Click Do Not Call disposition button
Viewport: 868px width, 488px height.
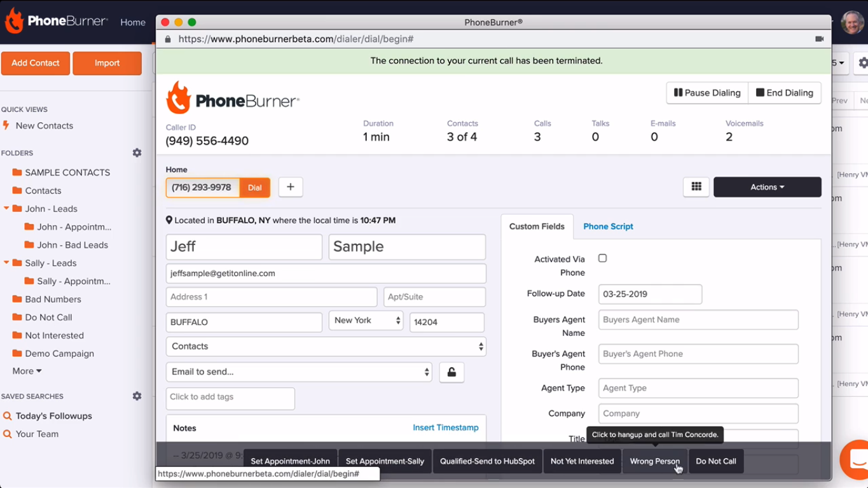point(716,461)
